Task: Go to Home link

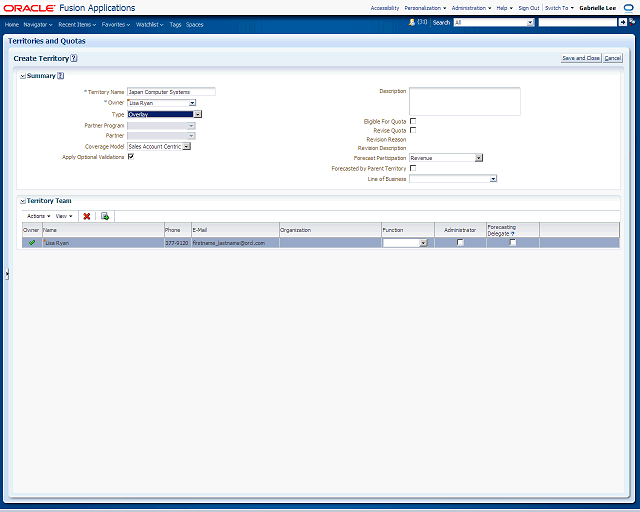Action: (x=12, y=24)
